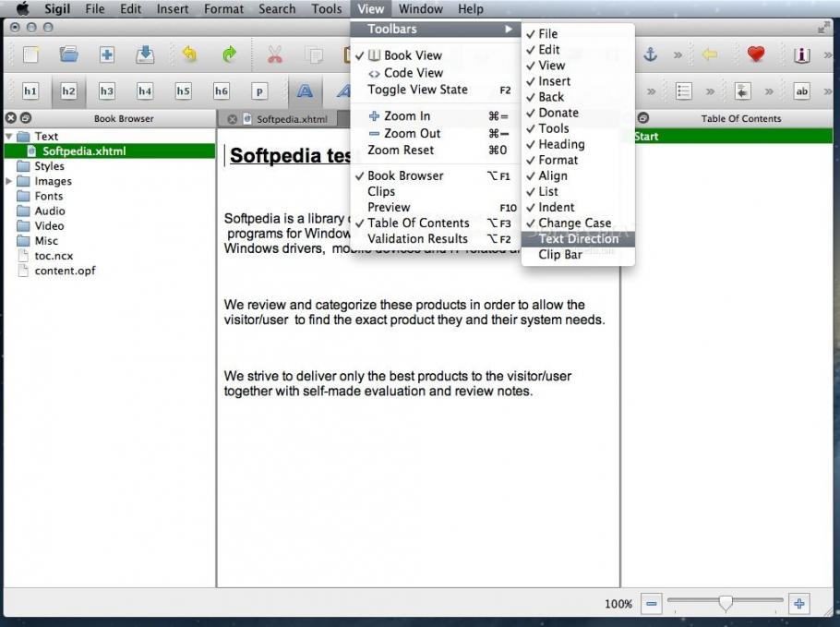Click the red heart Donate icon
Image resolution: width=840 pixels, height=627 pixels.
(x=756, y=54)
